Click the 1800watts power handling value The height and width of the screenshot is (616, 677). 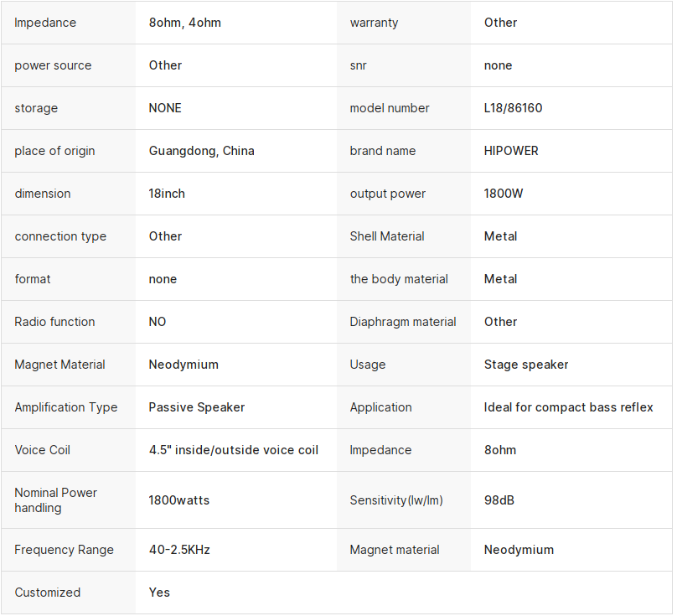tap(178, 500)
